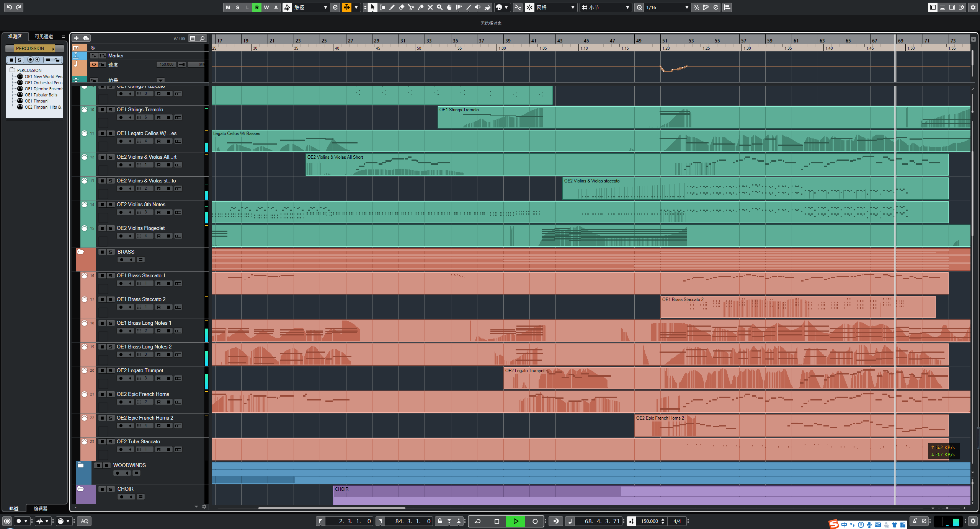This screenshot has height=529, width=980.
Task: Pick the Split scissors tool
Action: (411, 7)
